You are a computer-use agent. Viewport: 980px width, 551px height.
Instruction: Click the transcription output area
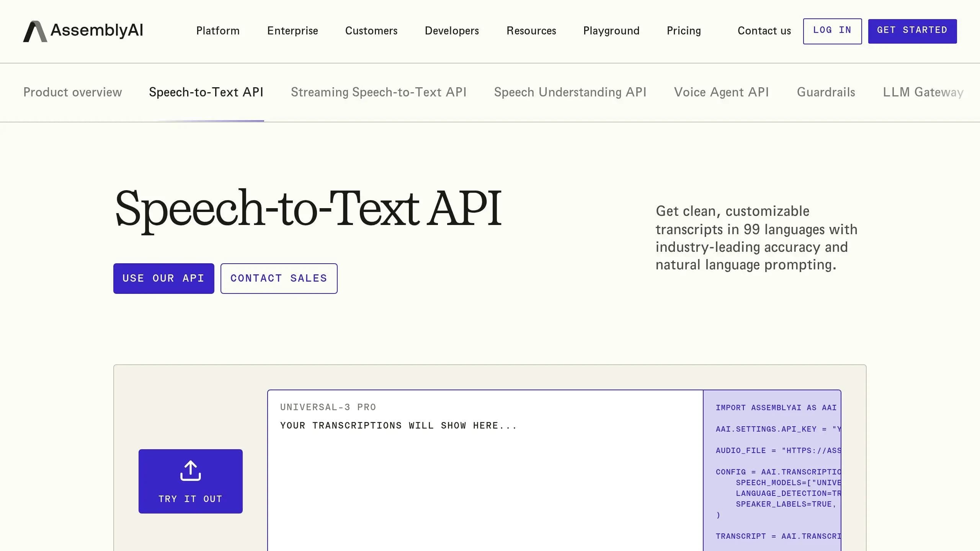(485, 470)
